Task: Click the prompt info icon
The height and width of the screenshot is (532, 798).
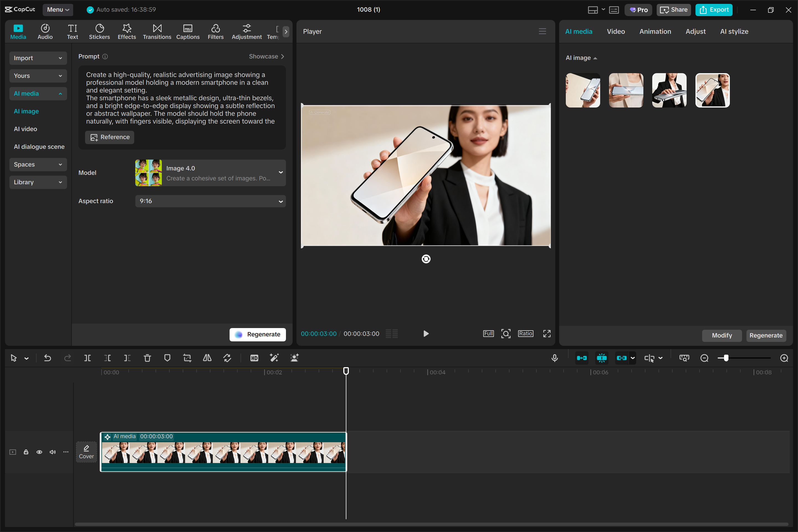Action: (105, 56)
